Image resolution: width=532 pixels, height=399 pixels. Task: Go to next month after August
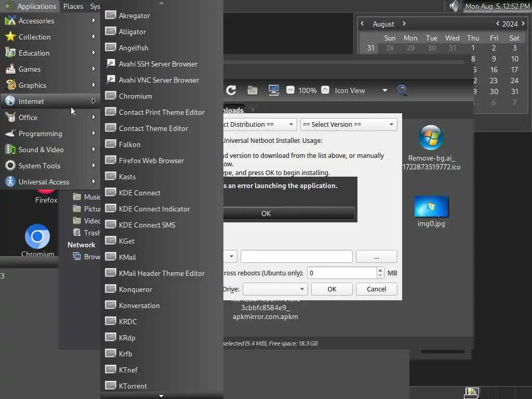pyautogui.click(x=404, y=23)
